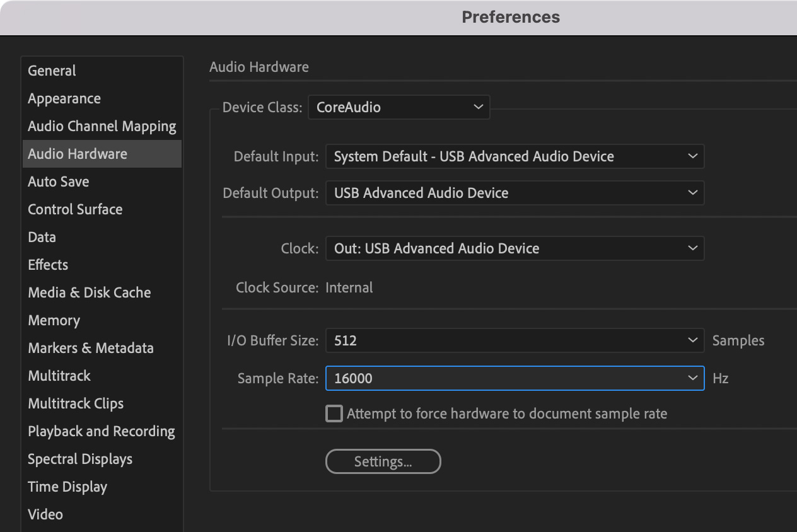This screenshot has height=532, width=797.
Task: Click the 'Hz' unit label
Action: [721, 378]
